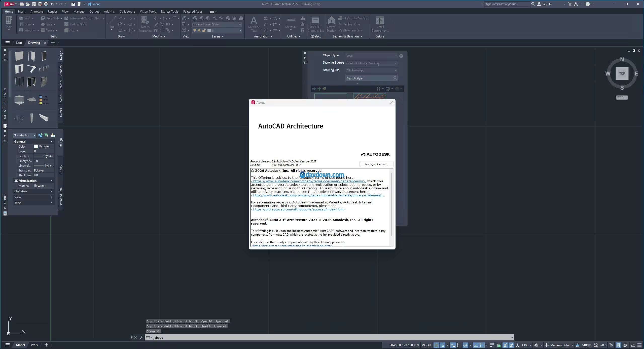Switch to the Start file tab
This screenshot has width=644, height=349.
[19, 43]
